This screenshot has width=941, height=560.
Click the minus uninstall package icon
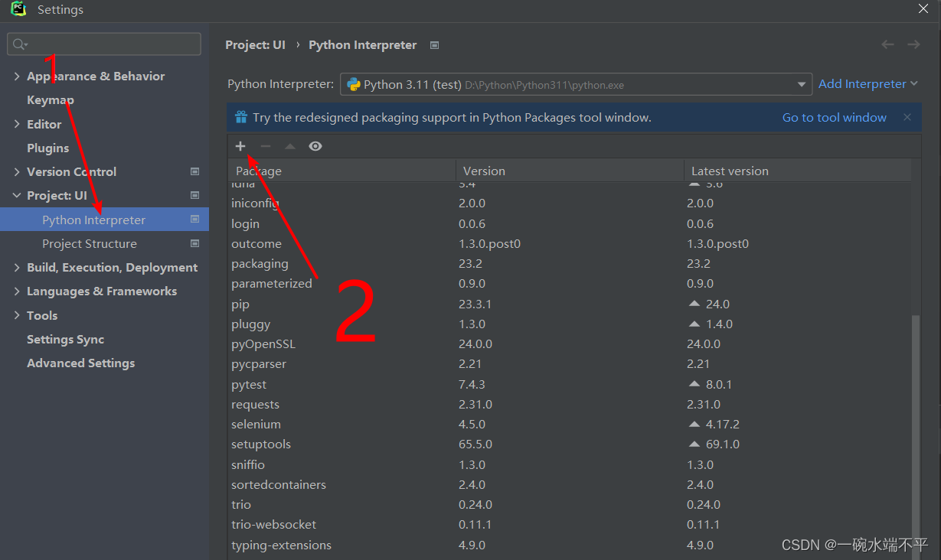click(265, 146)
